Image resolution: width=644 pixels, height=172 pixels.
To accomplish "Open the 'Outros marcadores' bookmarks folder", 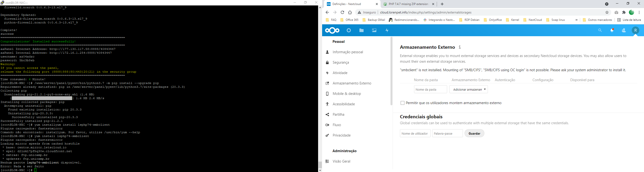I will pyautogui.click(x=598, y=20).
